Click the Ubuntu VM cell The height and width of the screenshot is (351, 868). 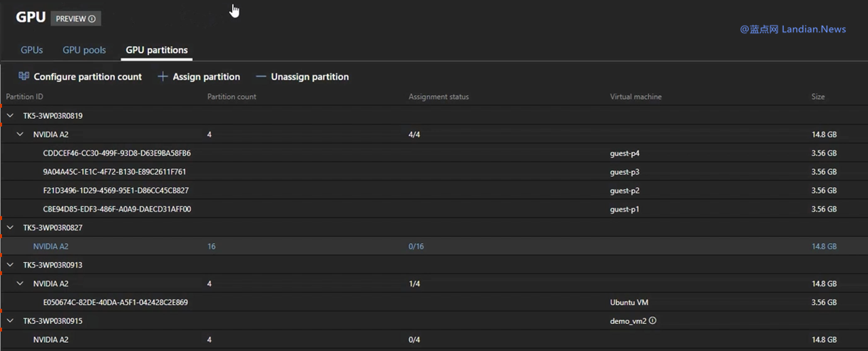629,302
